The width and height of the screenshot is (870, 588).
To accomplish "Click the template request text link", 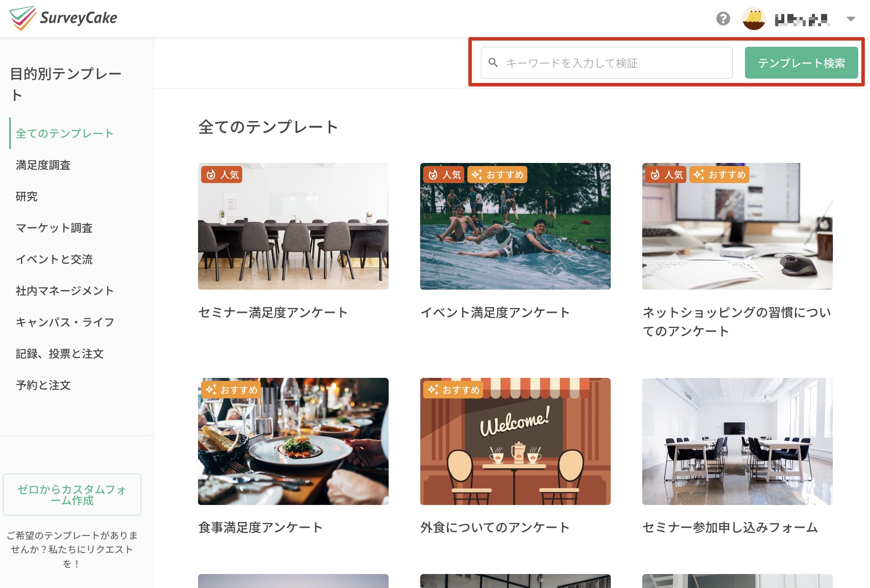I will pyautogui.click(x=72, y=549).
